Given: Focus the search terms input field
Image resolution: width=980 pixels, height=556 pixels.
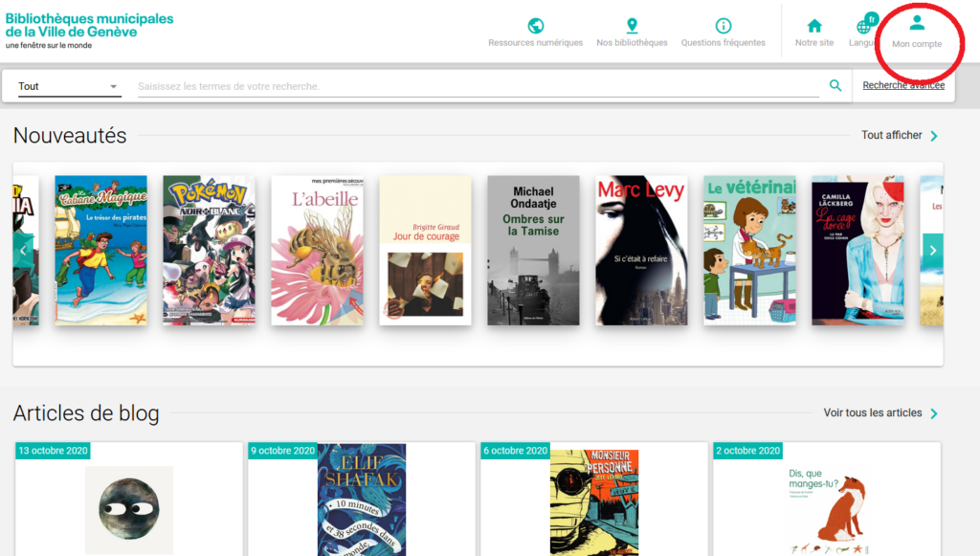Looking at the screenshot, I should 479,86.
